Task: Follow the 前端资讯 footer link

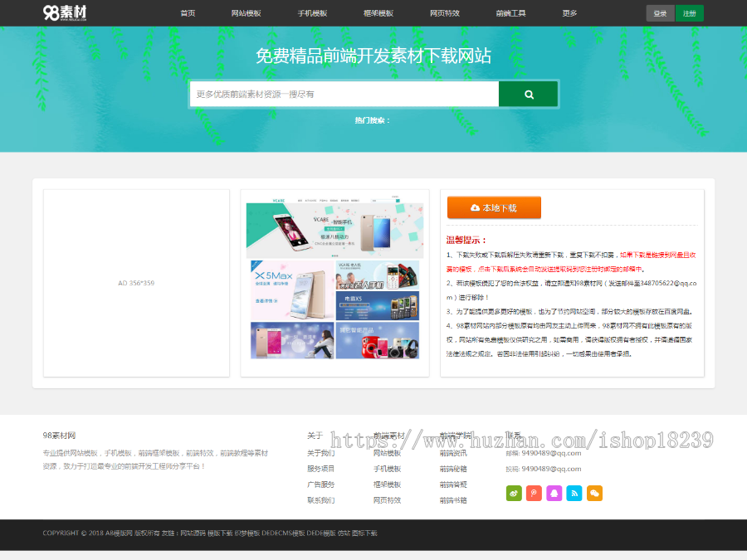Action: 453,453
